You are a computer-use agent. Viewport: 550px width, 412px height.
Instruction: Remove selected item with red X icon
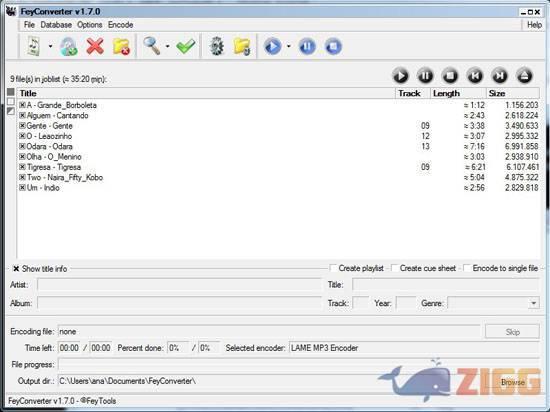pyautogui.click(x=95, y=46)
